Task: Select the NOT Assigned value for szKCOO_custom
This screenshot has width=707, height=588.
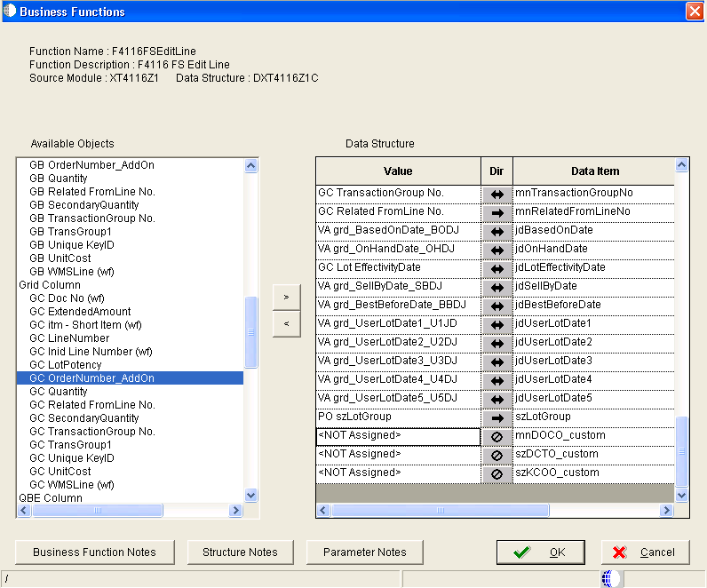Action: coord(398,474)
